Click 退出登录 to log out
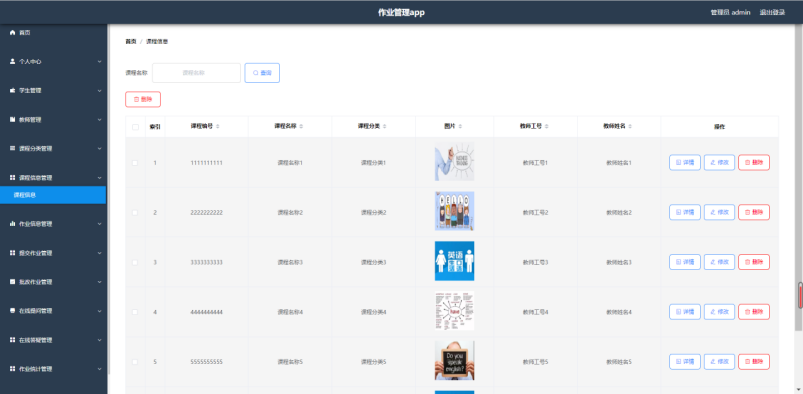Image resolution: width=803 pixels, height=394 pixels. tap(772, 13)
